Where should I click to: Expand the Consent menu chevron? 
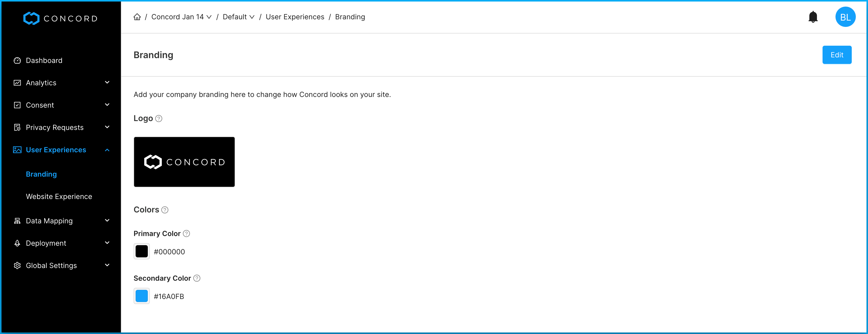[x=107, y=105]
